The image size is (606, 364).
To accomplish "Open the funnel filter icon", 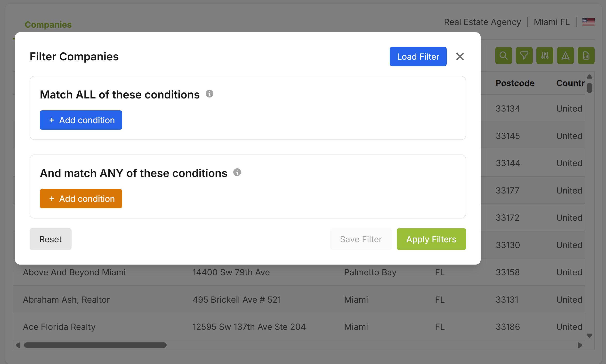I will 524,56.
